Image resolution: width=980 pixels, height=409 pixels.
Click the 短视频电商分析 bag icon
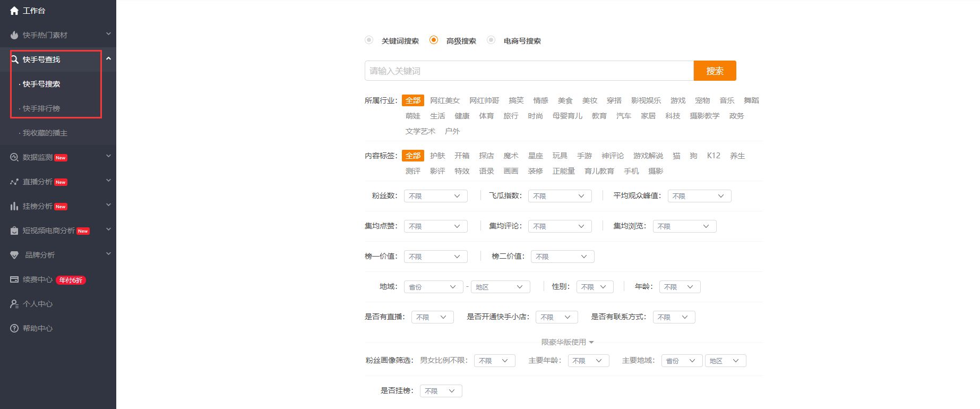pyautogui.click(x=14, y=231)
